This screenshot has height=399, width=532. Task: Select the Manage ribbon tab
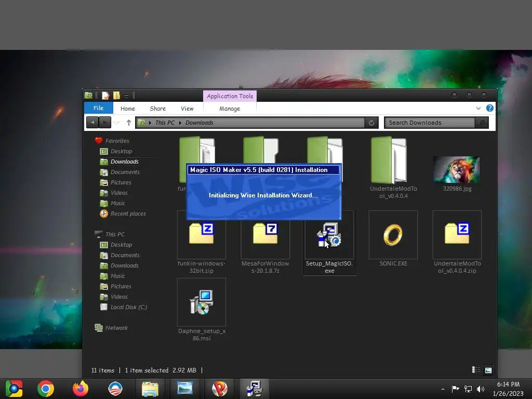(229, 109)
